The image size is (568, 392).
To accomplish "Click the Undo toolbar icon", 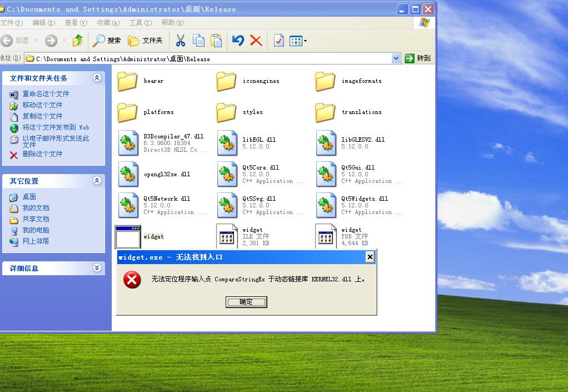I will (238, 41).
